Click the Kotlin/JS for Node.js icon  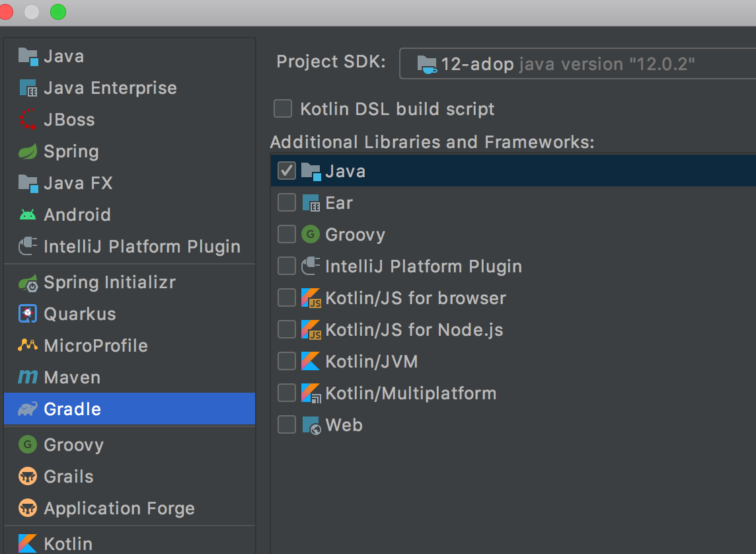(x=311, y=330)
